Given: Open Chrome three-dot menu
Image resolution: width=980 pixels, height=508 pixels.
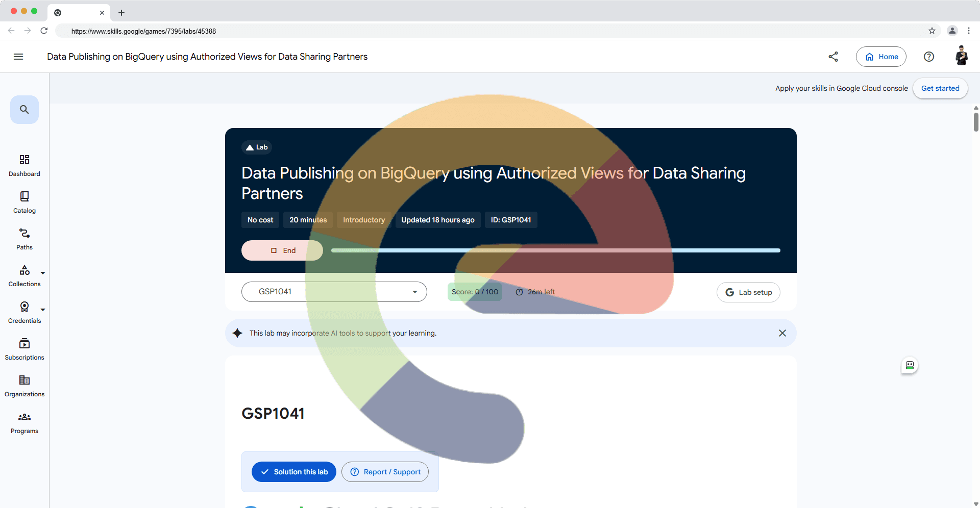Looking at the screenshot, I should [969, 31].
